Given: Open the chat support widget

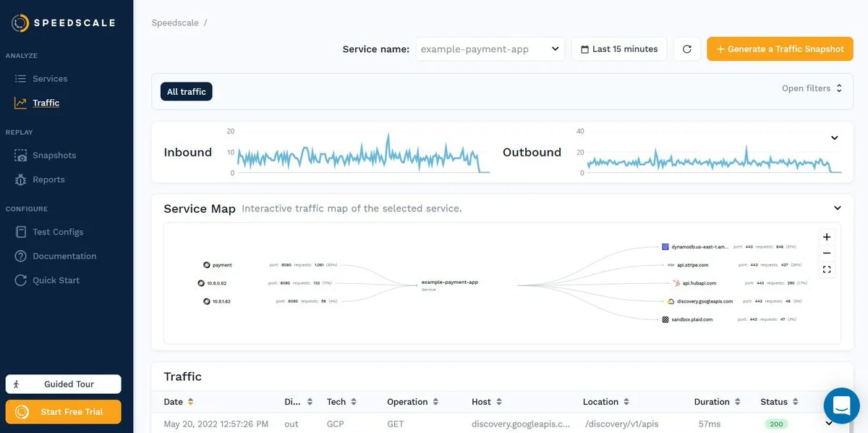Looking at the screenshot, I should 841,405.
